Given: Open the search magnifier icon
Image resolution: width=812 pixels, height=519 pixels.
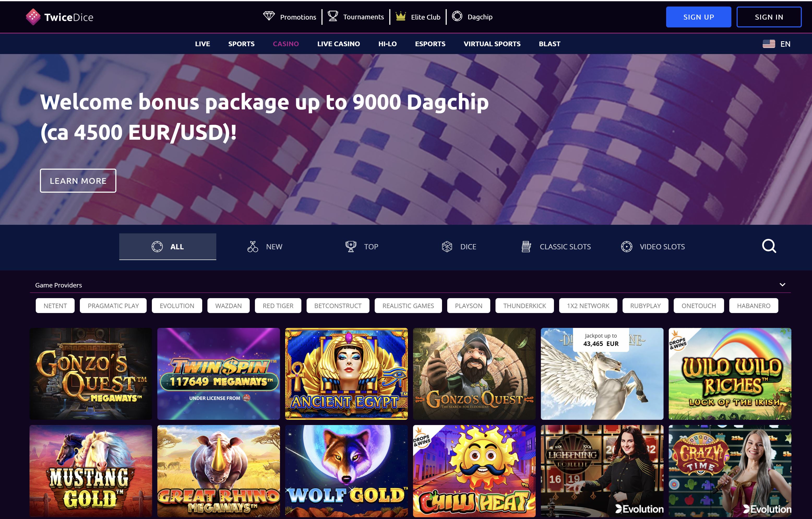Looking at the screenshot, I should [769, 246].
